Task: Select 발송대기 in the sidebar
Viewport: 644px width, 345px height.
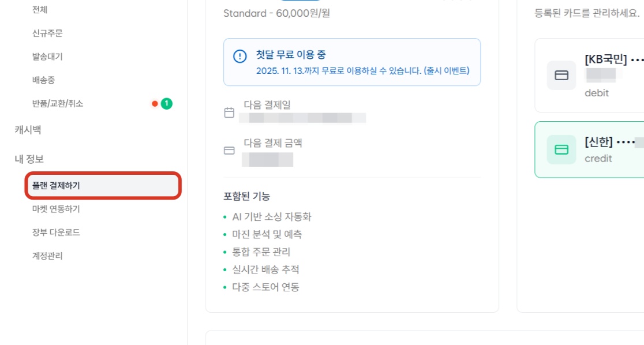Action: point(47,57)
